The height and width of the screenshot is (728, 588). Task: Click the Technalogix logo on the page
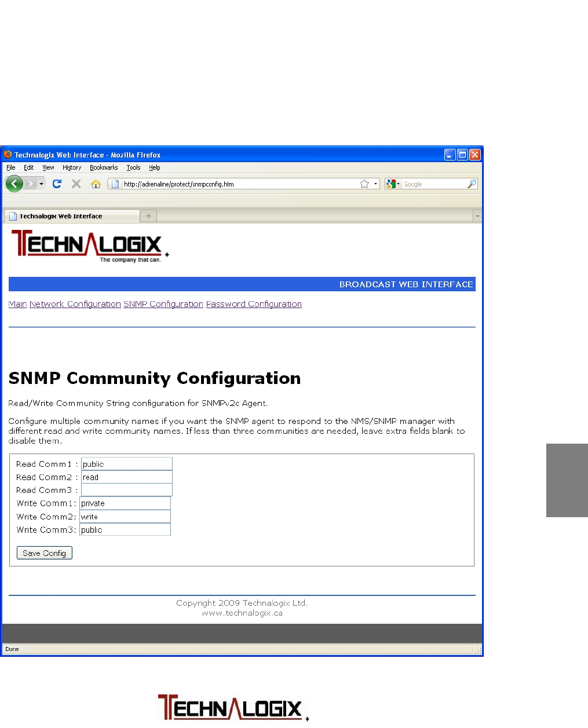[90, 246]
